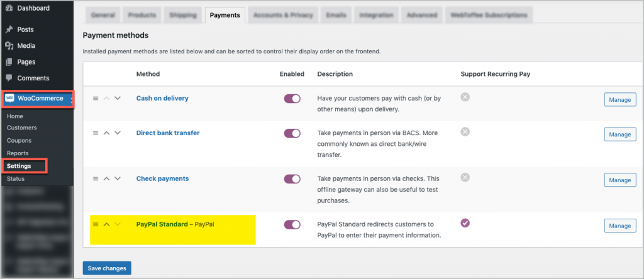Go to Coupons submenu item
Screen dimensions: 644x279
(x=19, y=140)
